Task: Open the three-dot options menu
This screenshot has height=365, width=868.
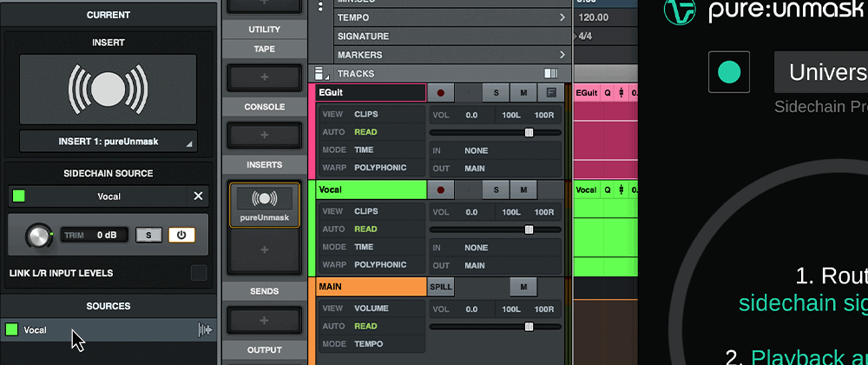Action: coord(320,6)
